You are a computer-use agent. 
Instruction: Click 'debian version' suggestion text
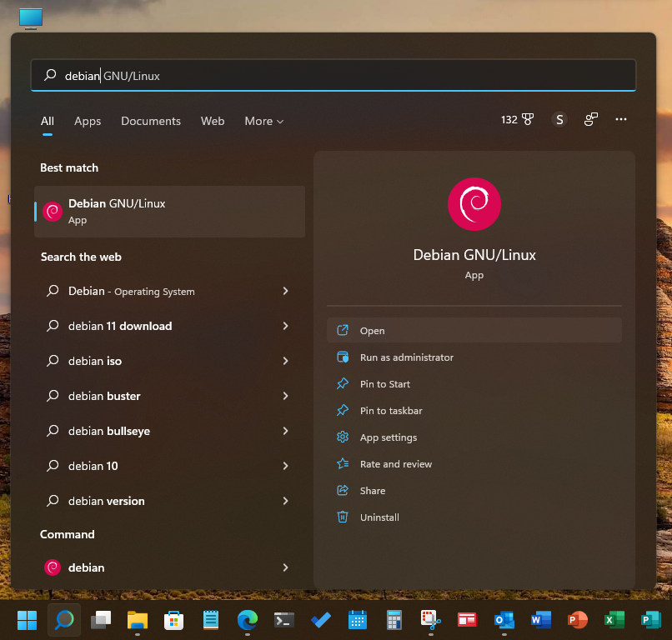106,501
